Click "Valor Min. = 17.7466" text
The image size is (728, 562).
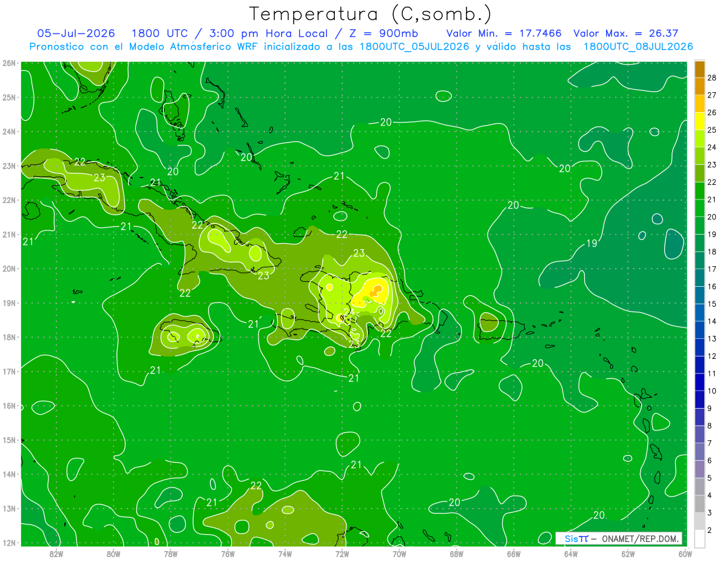pyautogui.click(x=504, y=33)
